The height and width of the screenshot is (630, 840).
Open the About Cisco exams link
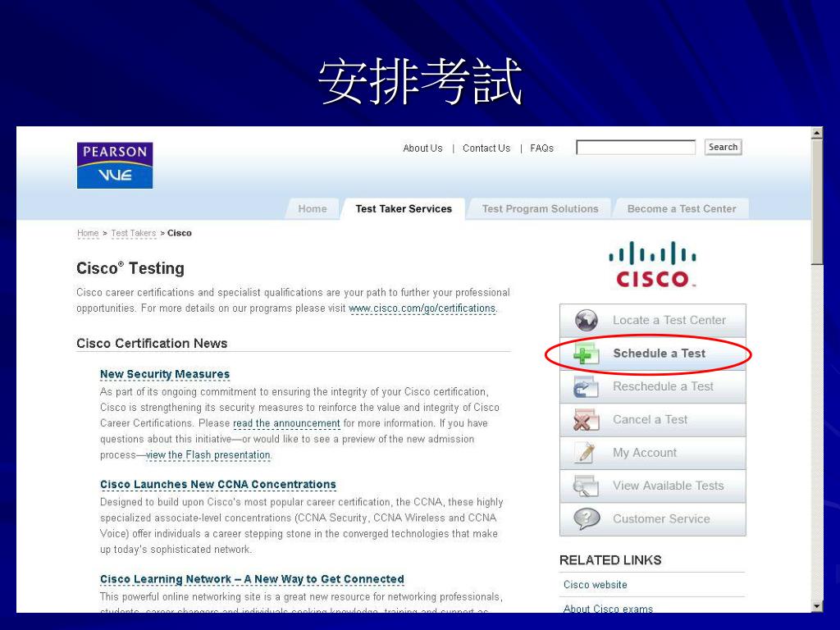coord(608,609)
